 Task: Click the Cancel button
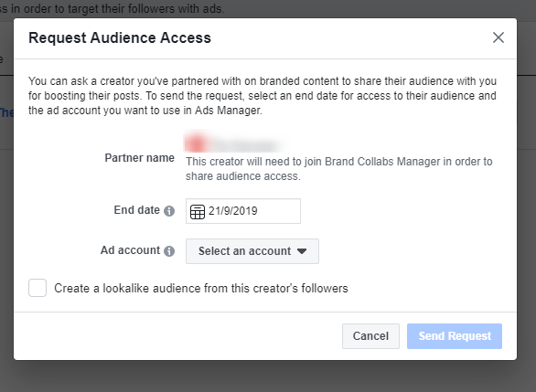pos(370,336)
